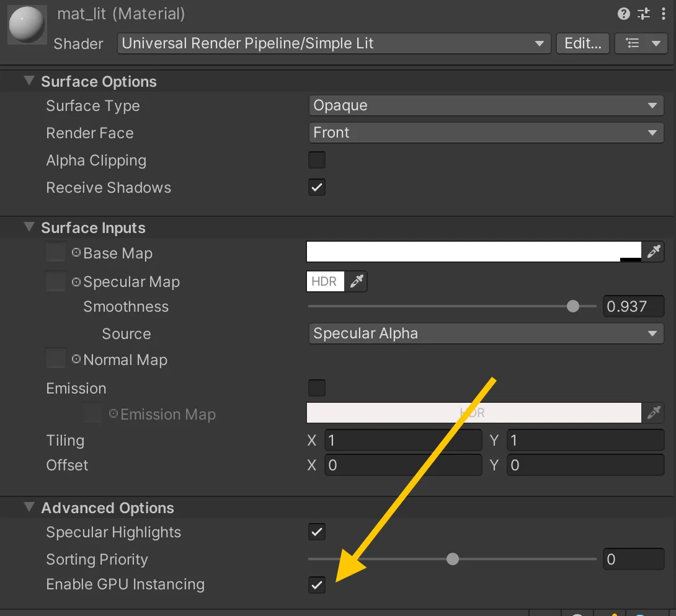Screen dimensions: 676x616
Task: Uncheck the Receive Shadows checkbox
Action: tap(317, 187)
